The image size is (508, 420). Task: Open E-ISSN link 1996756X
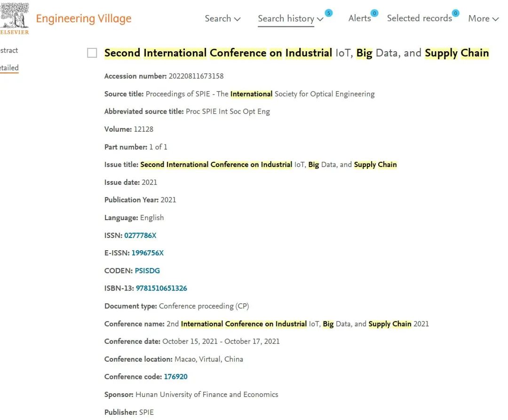[x=147, y=253]
